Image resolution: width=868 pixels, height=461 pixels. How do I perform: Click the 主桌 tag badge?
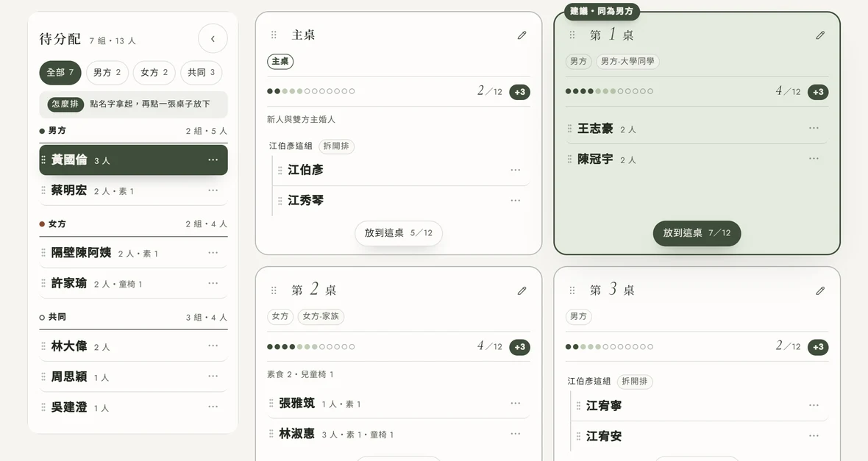pos(281,62)
